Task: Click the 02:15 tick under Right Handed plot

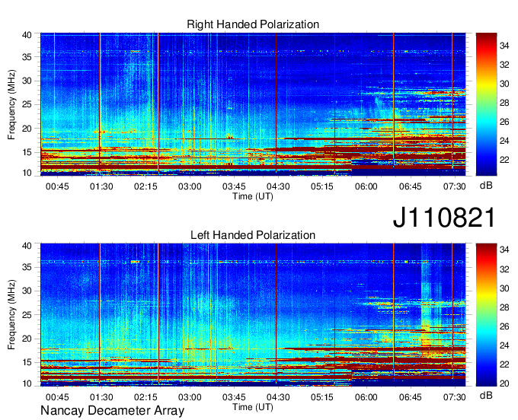Action: pos(145,186)
